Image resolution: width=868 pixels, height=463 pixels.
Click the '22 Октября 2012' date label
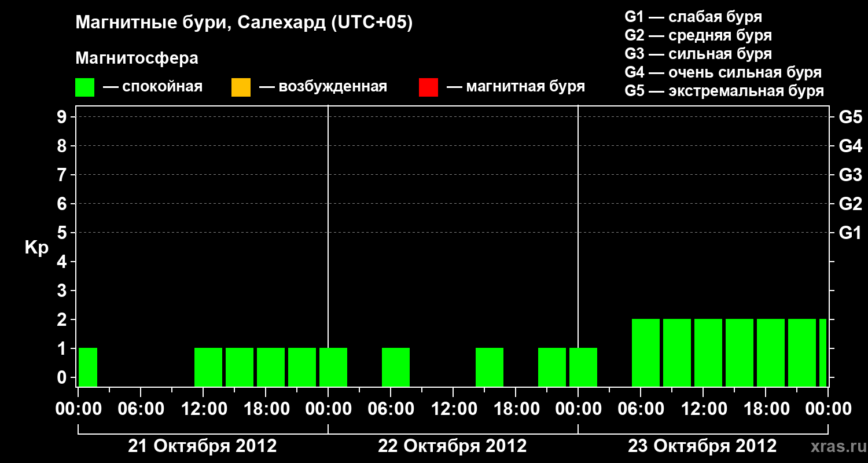tap(453, 446)
